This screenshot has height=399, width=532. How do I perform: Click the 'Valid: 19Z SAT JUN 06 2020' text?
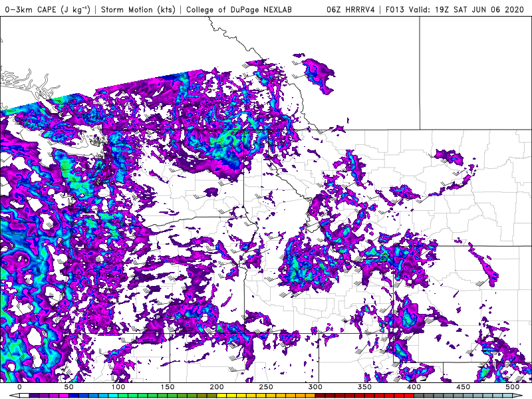(467, 9)
